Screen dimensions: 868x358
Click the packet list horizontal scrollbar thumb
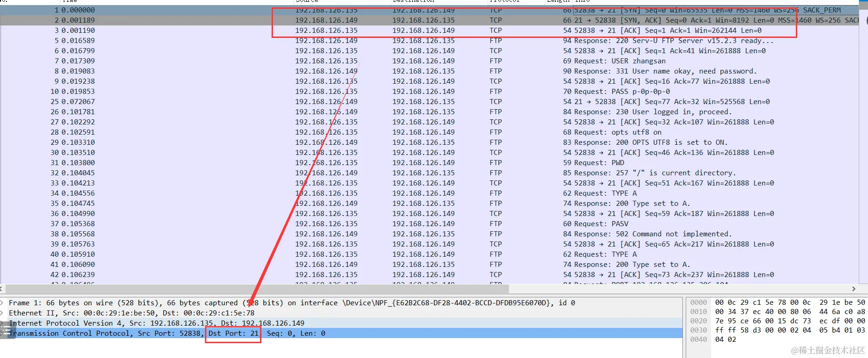click(257, 289)
